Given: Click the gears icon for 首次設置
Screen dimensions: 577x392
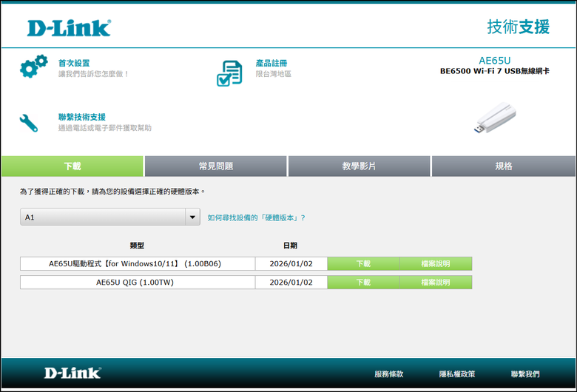Looking at the screenshot, I should click(x=34, y=67).
